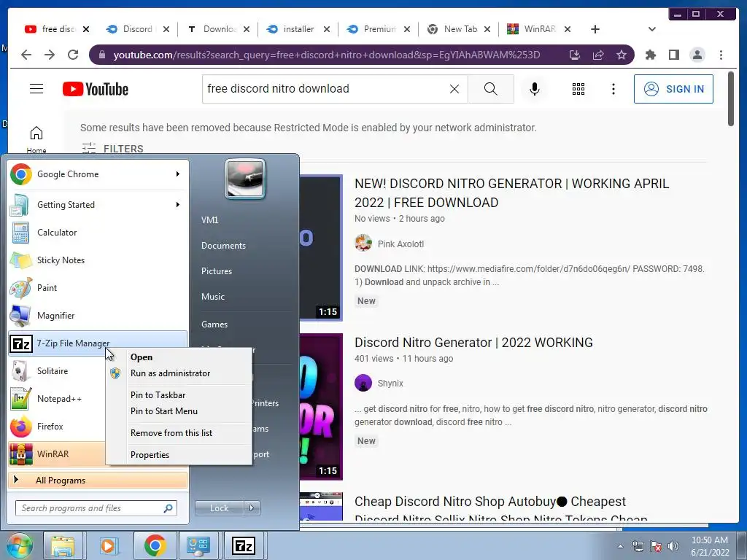Image resolution: width=747 pixels, height=560 pixels.
Task: Click the Search programs and files box
Action: point(96,508)
